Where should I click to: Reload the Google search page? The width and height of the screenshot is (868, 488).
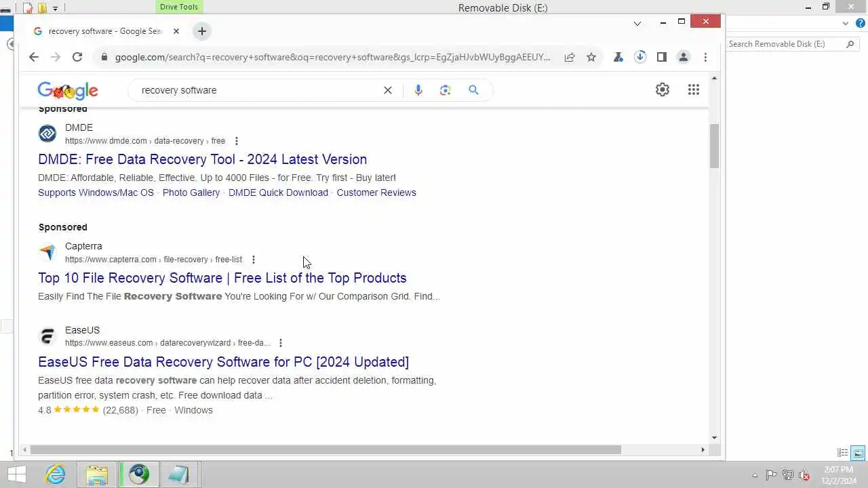[77, 57]
